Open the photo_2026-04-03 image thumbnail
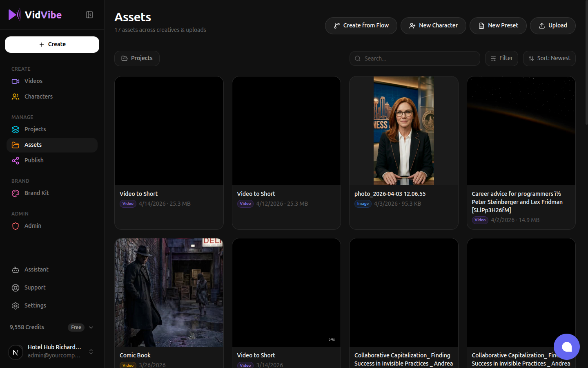This screenshot has width=588, height=368. (x=404, y=131)
